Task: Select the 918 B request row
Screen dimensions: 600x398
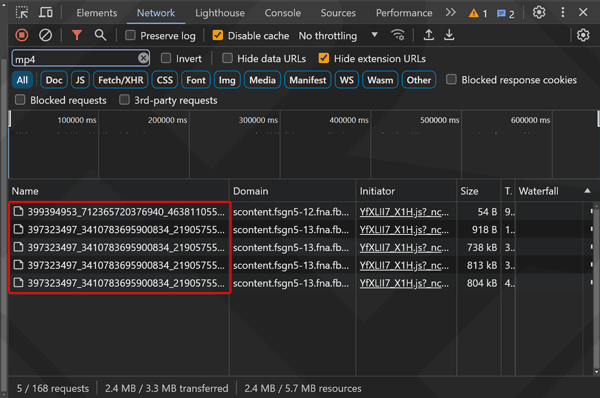Action: [300, 230]
